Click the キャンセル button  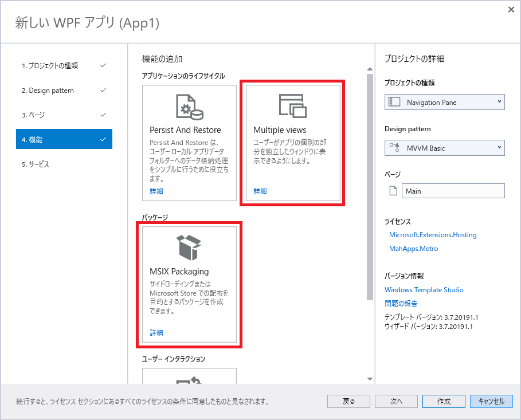[491, 402]
